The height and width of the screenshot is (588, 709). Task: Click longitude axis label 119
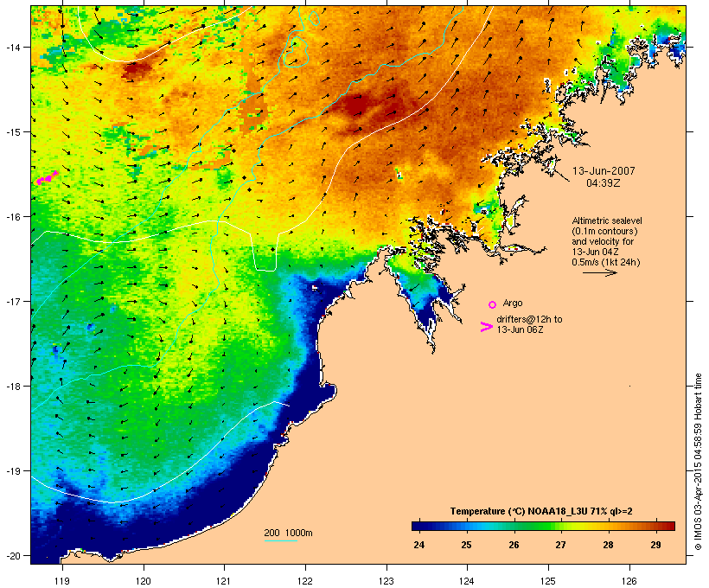point(62,581)
